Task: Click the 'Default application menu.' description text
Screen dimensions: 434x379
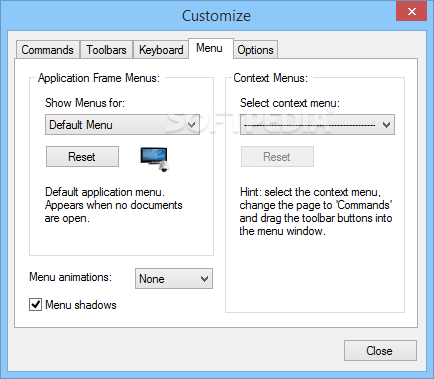Action: 105,192
